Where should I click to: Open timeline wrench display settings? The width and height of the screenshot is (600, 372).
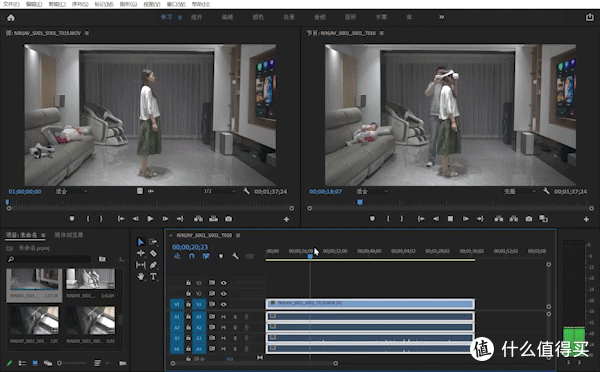pyautogui.click(x=235, y=256)
